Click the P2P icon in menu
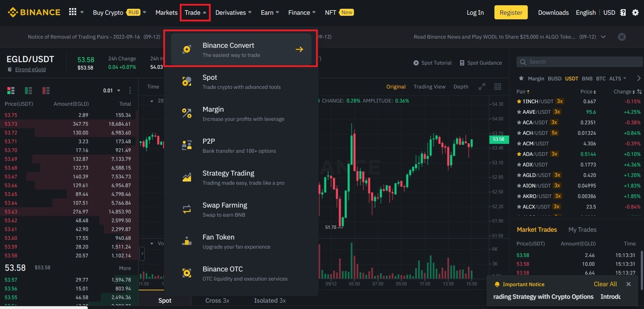The width and height of the screenshot is (644, 309). pyautogui.click(x=187, y=145)
